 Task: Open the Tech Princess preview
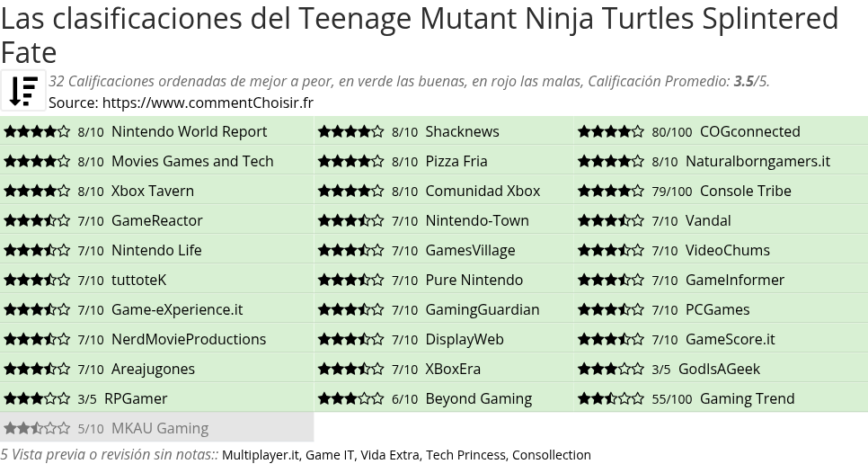pos(465,455)
